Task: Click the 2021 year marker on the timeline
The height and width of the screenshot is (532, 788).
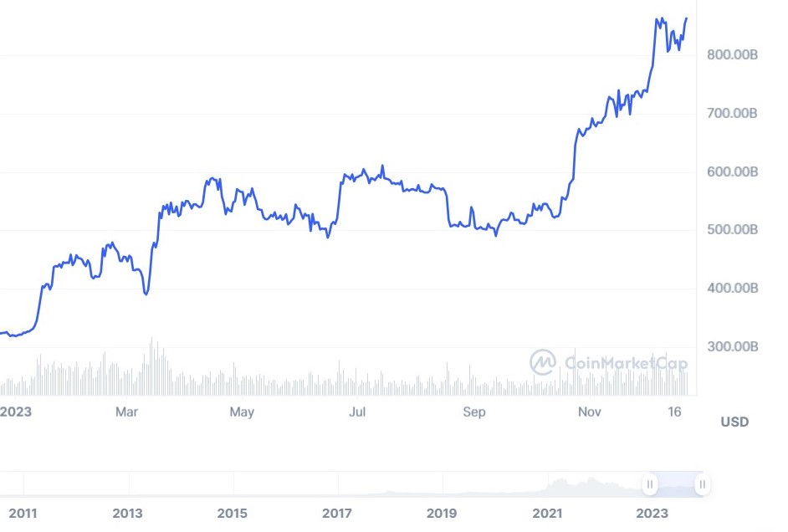Action: pos(550,511)
